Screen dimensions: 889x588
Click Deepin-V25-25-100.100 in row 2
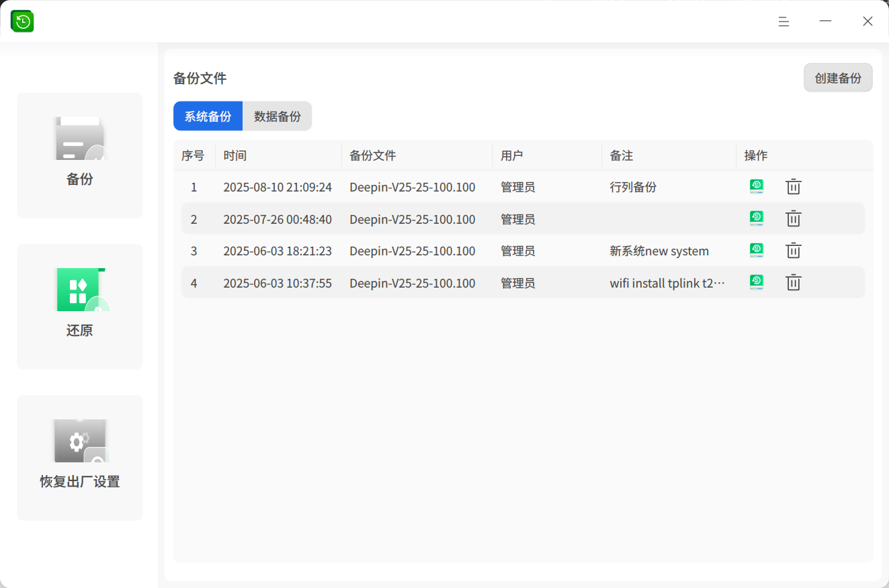click(413, 219)
